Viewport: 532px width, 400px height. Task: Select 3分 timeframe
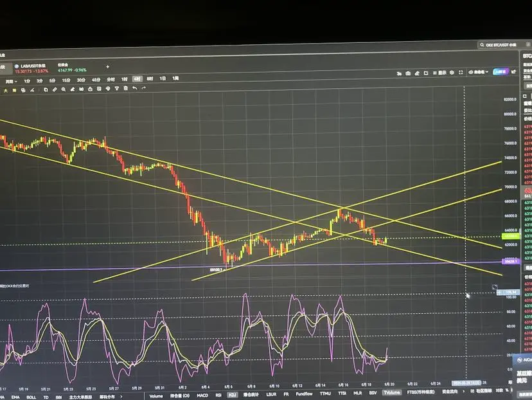coord(40,81)
